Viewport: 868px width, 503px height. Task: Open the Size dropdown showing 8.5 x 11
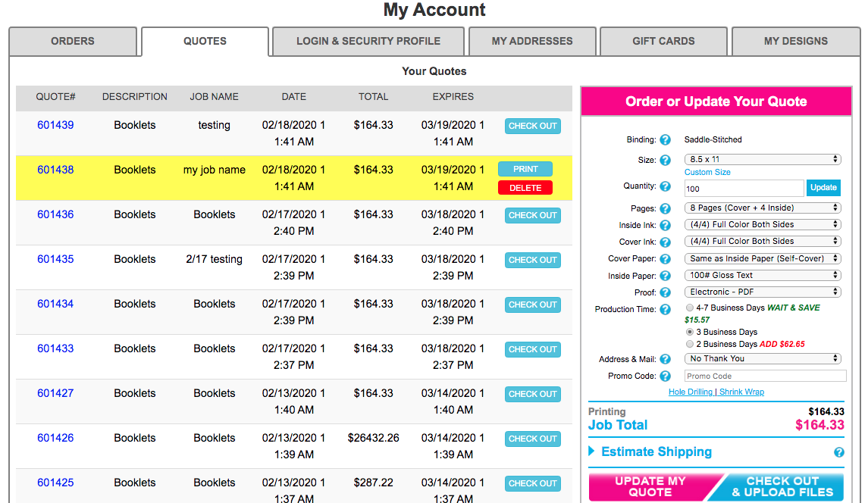[763, 159]
